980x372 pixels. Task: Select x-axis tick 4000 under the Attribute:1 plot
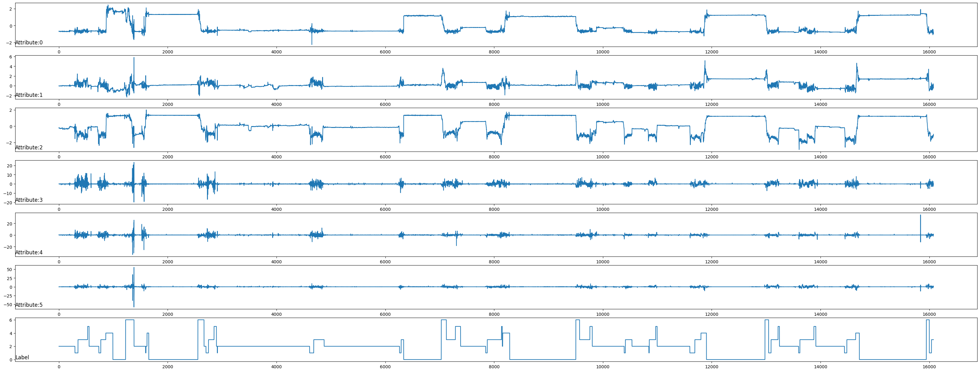point(276,105)
